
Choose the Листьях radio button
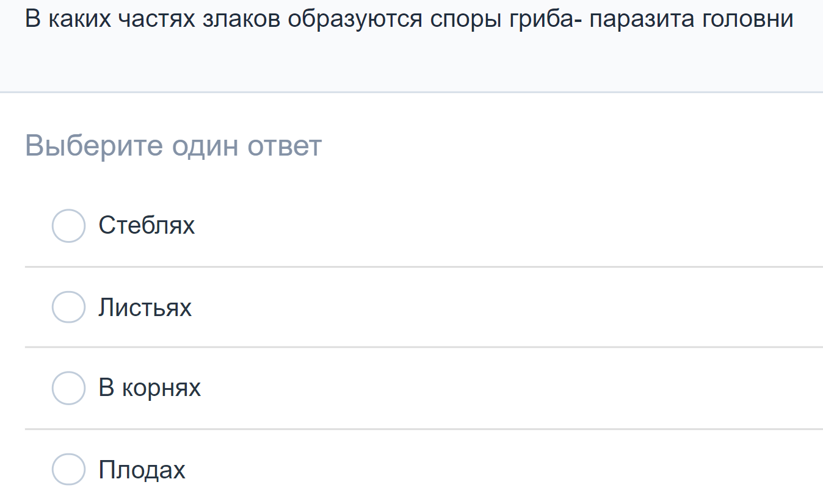click(x=68, y=307)
